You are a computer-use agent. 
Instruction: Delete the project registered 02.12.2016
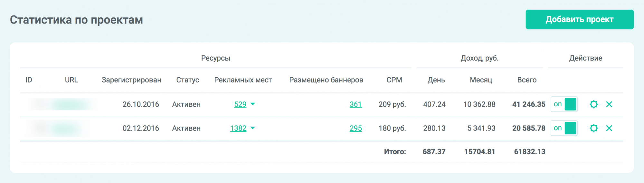click(609, 128)
